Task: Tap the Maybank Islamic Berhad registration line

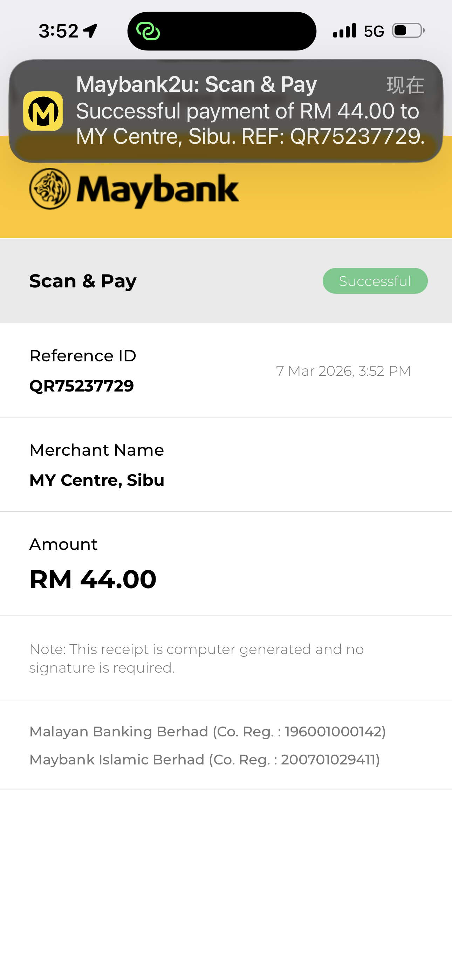Action: click(205, 760)
